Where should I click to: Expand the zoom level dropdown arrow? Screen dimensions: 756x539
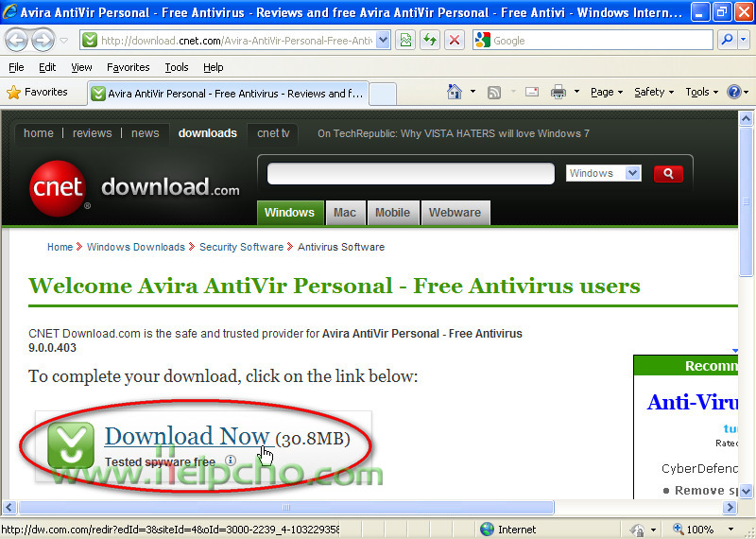[x=730, y=530]
